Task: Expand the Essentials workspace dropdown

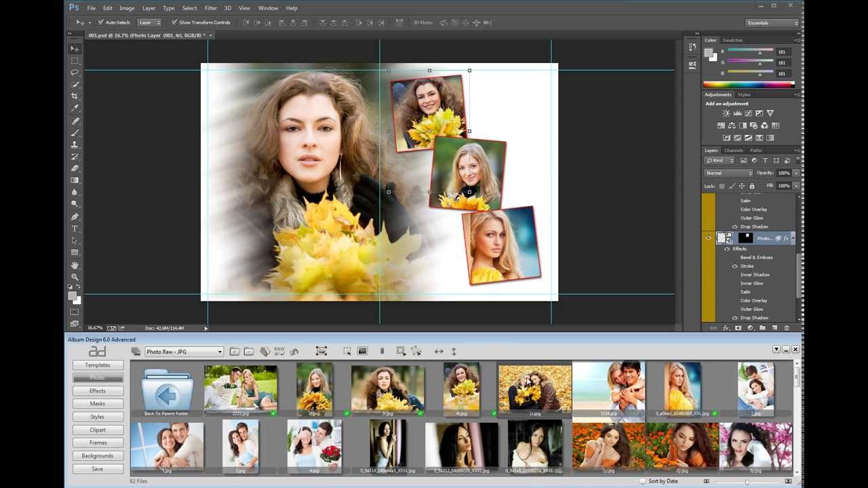Action: (x=772, y=23)
